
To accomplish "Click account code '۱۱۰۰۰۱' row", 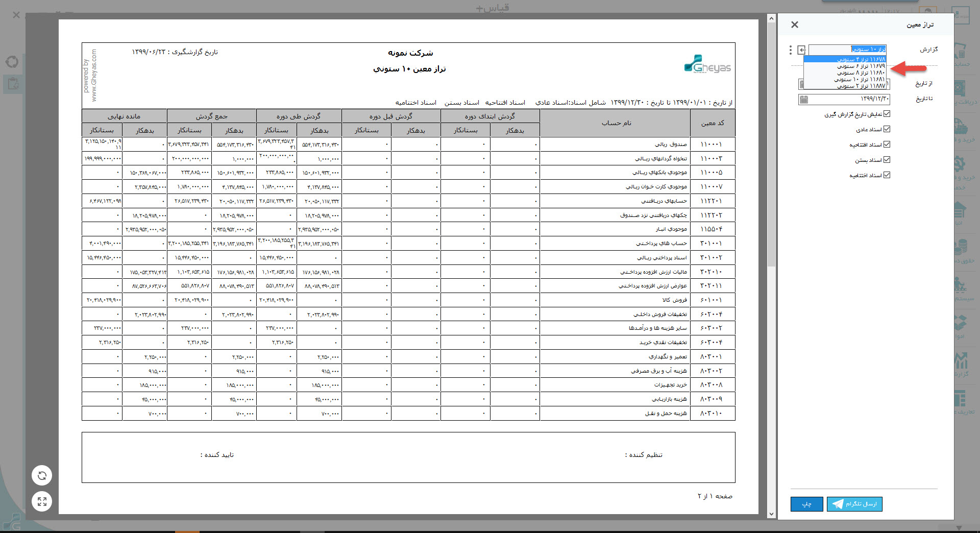I will (712, 144).
